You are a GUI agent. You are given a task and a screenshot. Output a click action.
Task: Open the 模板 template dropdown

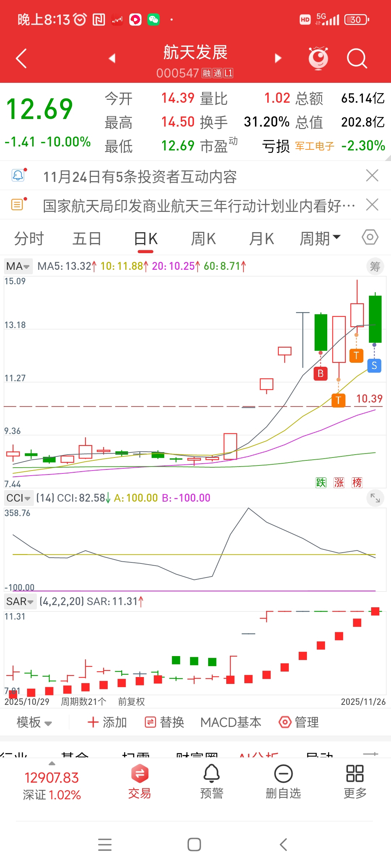pos(34,722)
